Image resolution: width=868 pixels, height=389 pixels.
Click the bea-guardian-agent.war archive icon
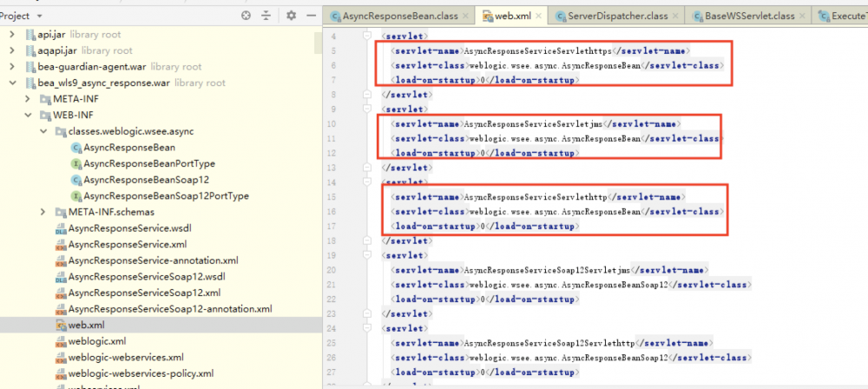click(x=30, y=67)
